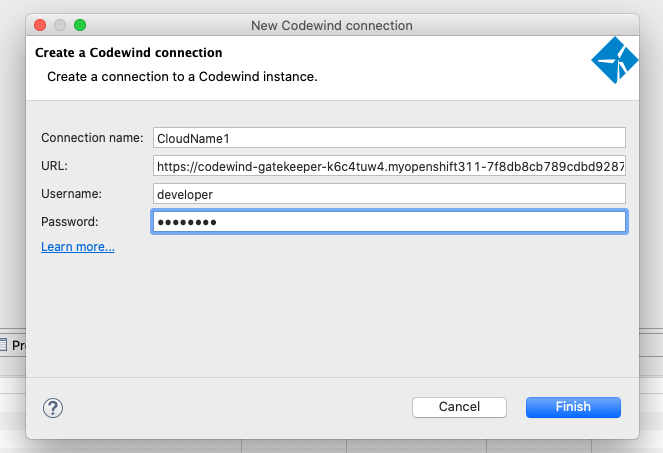Cancel the Codewind connection setup
The image size is (663, 453).
click(x=459, y=407)
